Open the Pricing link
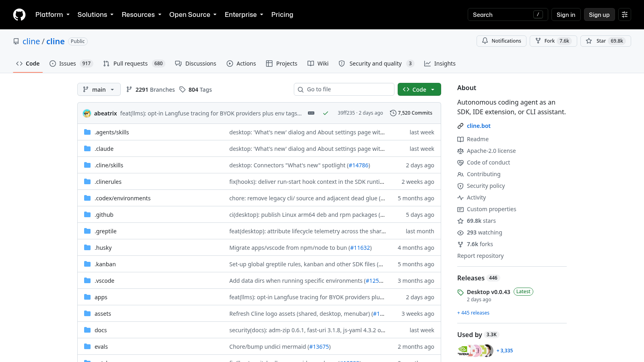This screenshot has height=362, width=644. point(282,14)
